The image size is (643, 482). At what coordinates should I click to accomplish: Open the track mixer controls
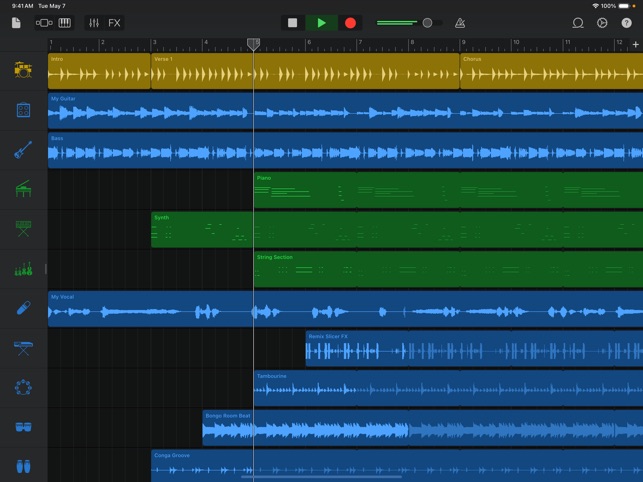click(x=93, y=23)
